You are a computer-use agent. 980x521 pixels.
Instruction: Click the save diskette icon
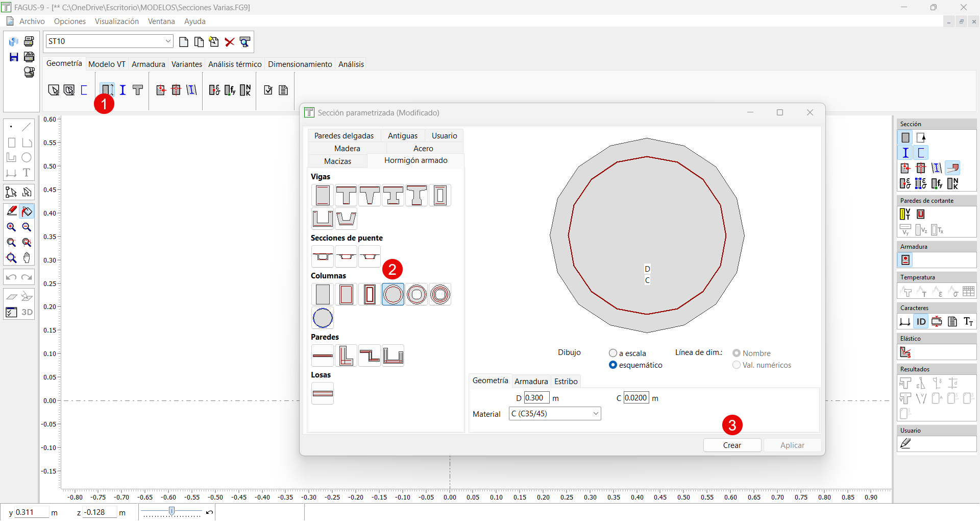14,57
